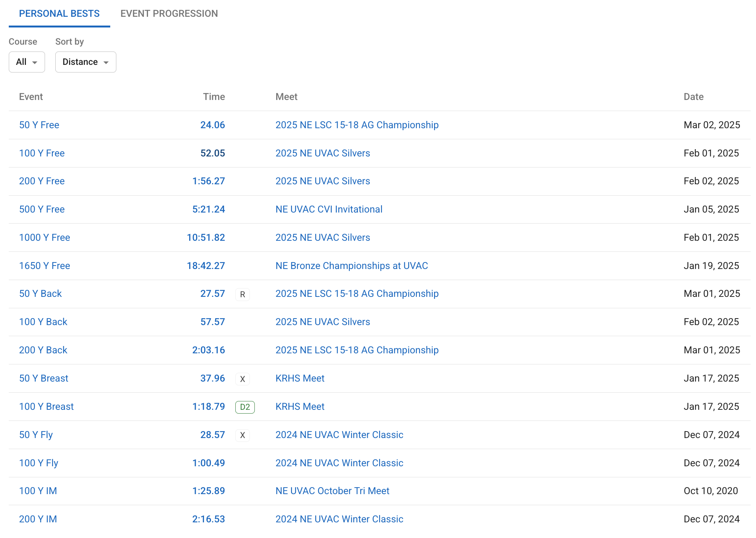Open the 50 Y Free event link
This screenshot has width=756, height=538.
coord(39,125)
